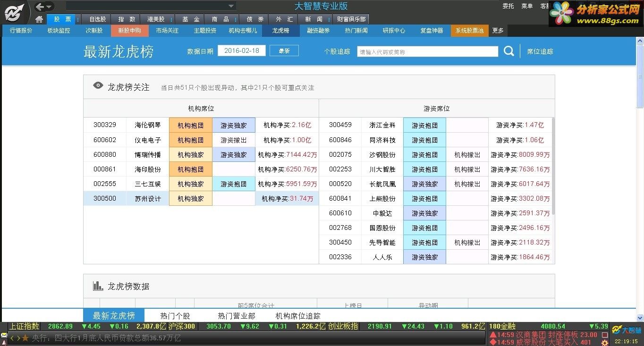
Task: Open 商品 tab submenu dots
Action: point(235,19)
